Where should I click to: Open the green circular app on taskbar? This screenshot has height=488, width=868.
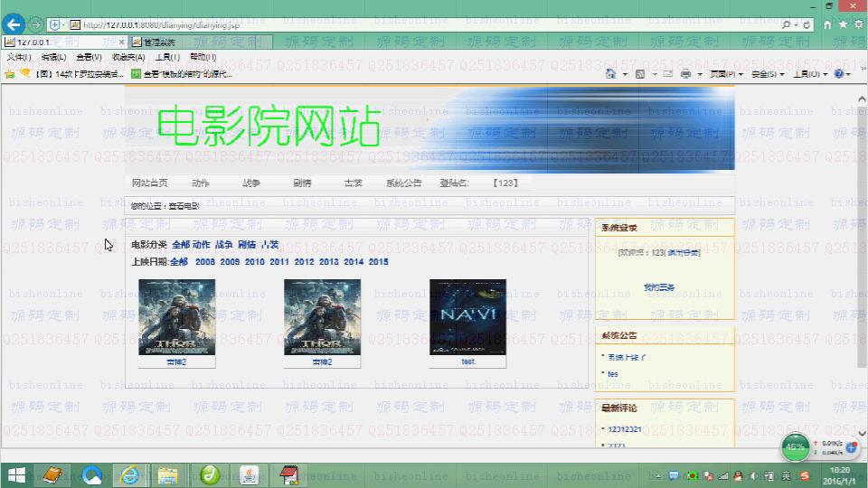[x=209, y=475]
